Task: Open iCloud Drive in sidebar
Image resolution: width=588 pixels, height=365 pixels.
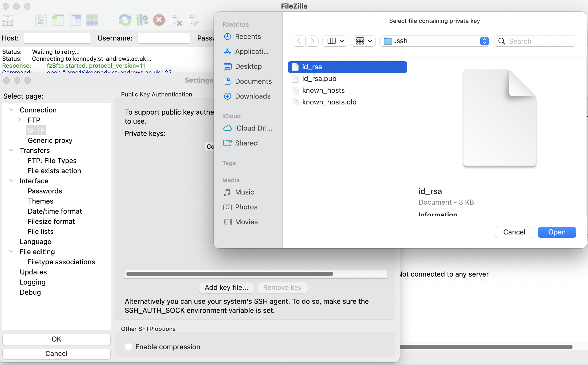Action: [248, 128]
